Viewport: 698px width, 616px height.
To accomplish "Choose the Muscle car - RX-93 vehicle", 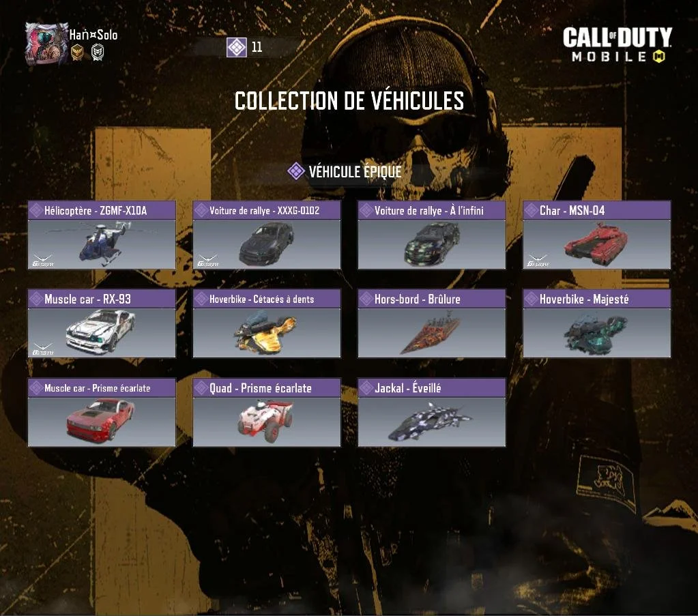I will (x=102, y=323).
